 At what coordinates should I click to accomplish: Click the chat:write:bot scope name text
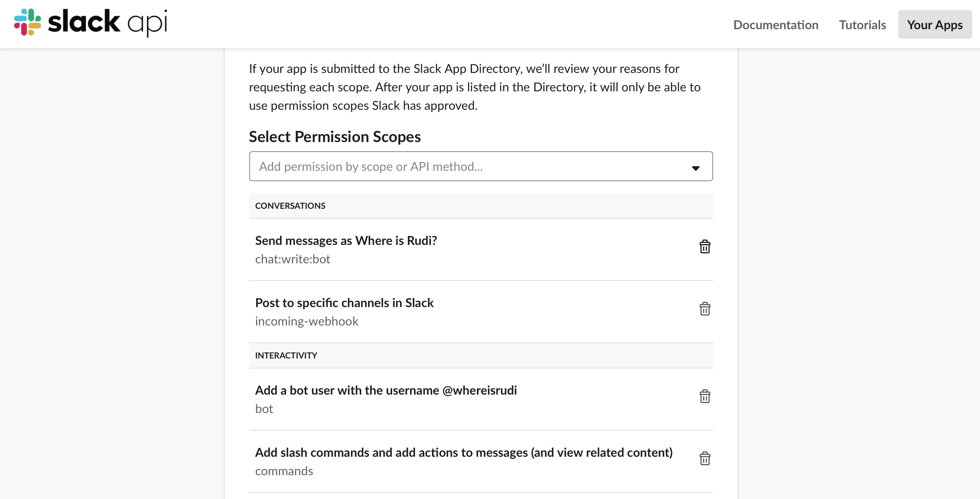pyautogui.click(x=293, y=259)
